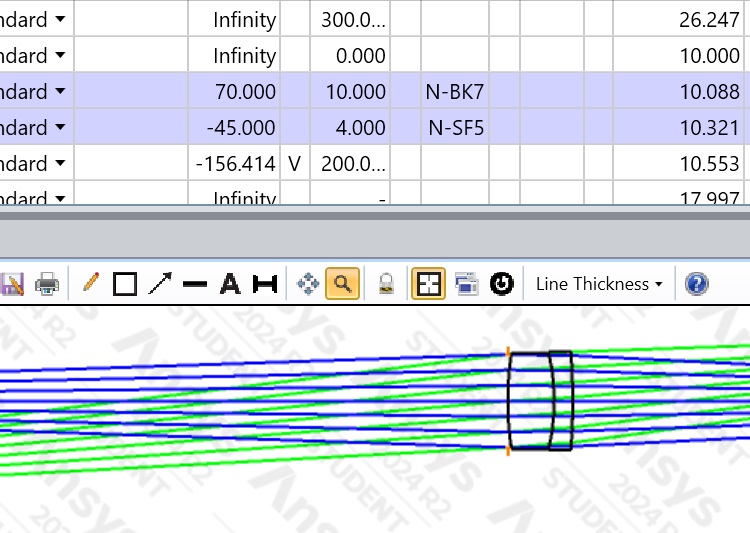Image resolution: width=750 pixels, height=533 pixels.
Task: Click the print icon in layout toolbar
Action: pos(47,284)
